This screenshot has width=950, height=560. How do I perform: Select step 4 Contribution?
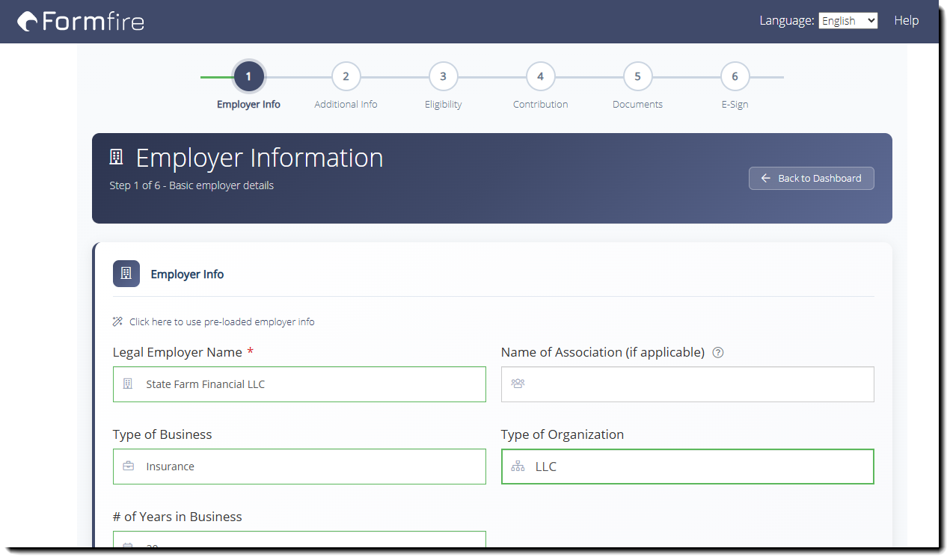(540, 76)
